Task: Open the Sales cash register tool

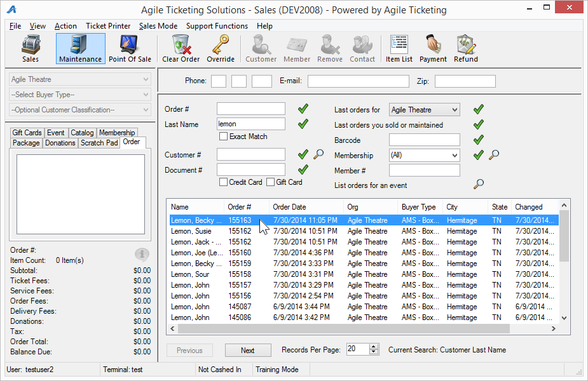Action: [x=31, y=49]
